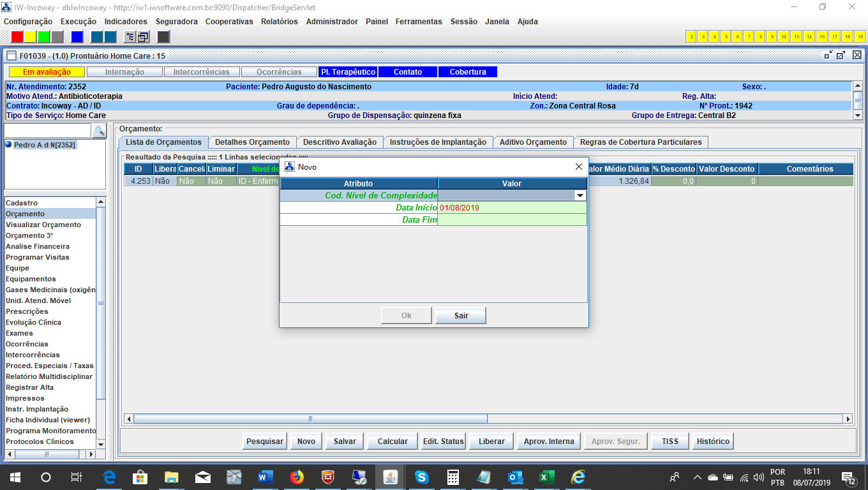
Task: Click the tree structure toolbar icon
Action: [130, 36]
